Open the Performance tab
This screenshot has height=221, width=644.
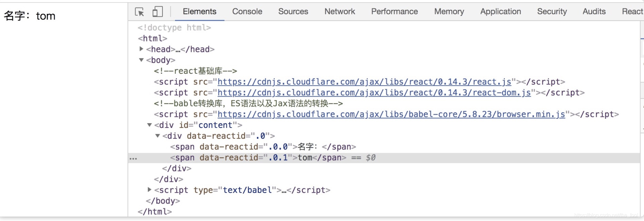395,12
